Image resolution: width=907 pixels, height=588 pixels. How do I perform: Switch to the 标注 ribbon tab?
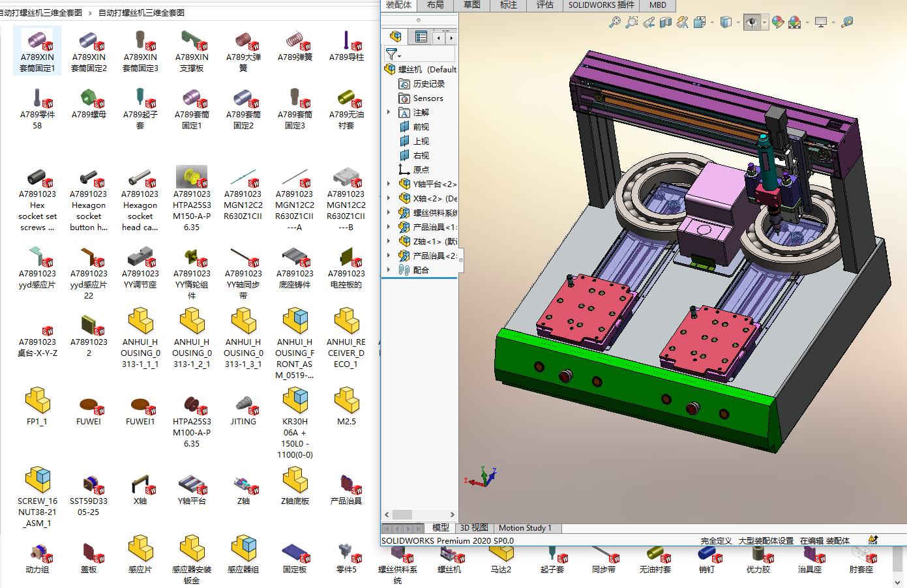(509, 5)
